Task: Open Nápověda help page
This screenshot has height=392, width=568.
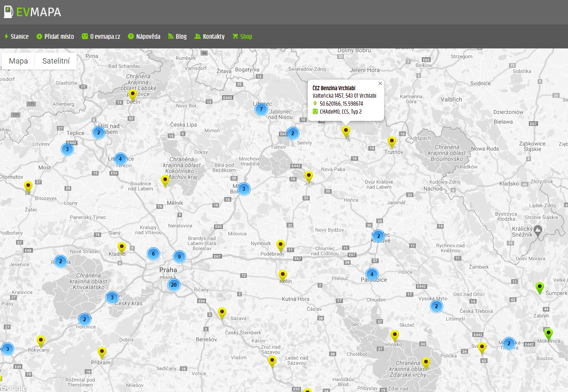Action: coord(144,37)
